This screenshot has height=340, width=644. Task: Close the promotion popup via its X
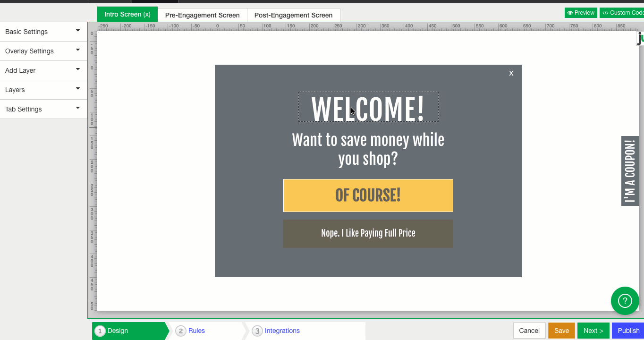511,73
